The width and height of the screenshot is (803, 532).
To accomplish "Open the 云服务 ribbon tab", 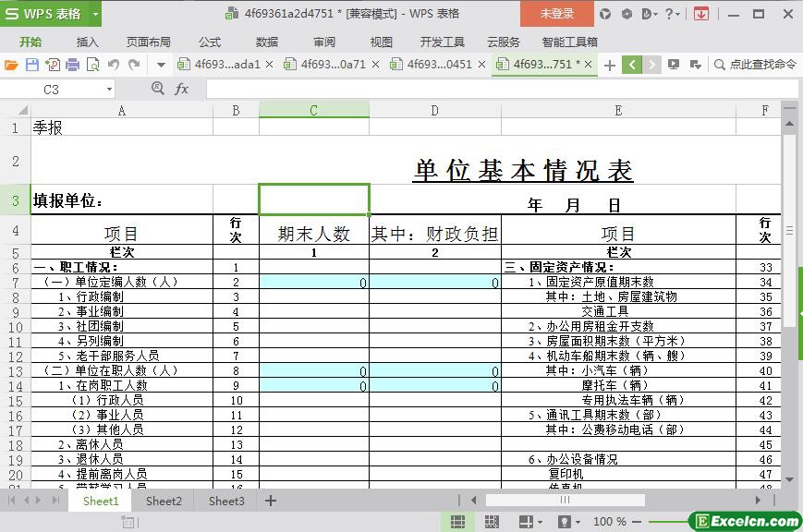I will (504, 42).
